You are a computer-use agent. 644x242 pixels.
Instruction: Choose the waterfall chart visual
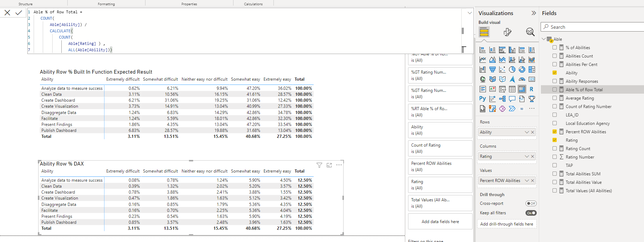click(x=483, y=69)
